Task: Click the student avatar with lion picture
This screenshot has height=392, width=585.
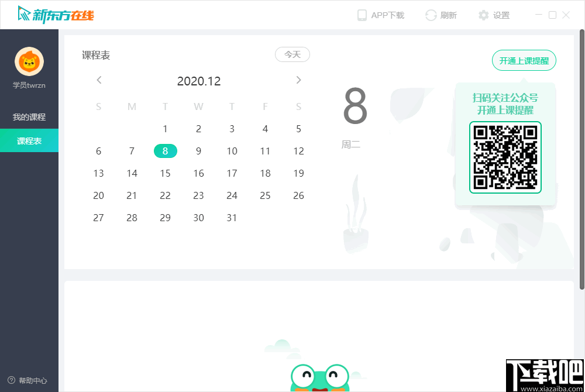Action: pyautogui.click(x=29, y=61)
